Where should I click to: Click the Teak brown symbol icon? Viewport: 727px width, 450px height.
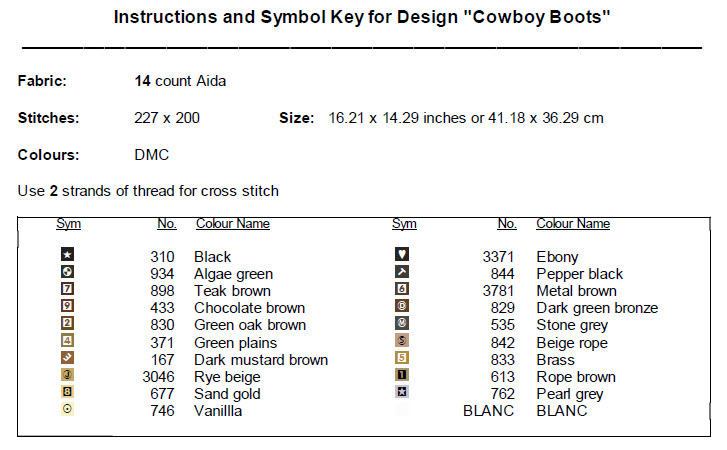coord(68,290)
